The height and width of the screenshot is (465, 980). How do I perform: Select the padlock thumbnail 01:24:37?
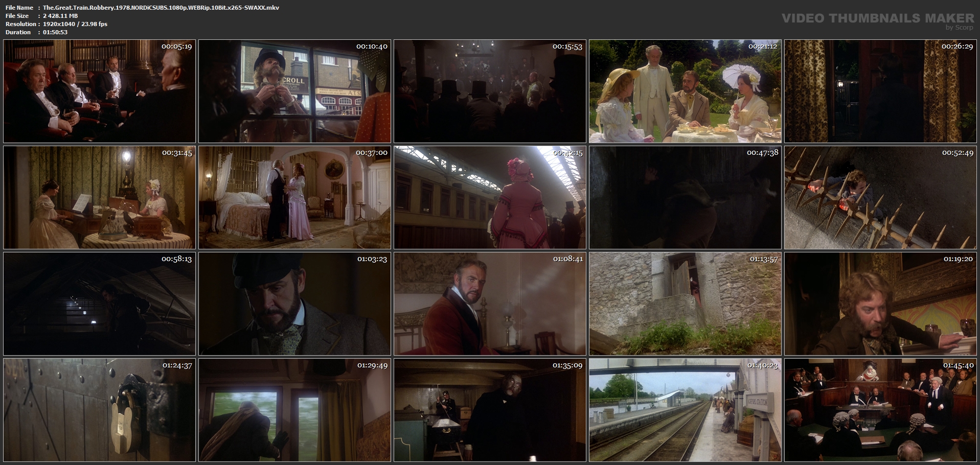pos(99,410)
